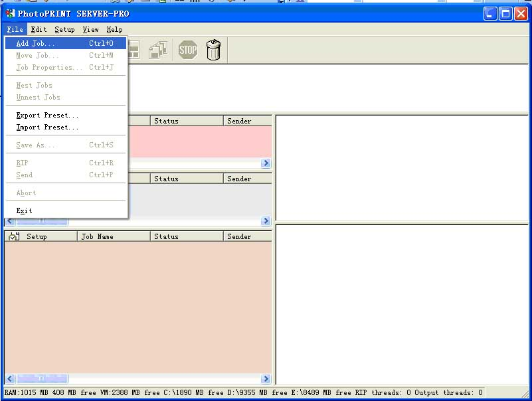Image resolution: width=532 pixels, height=401 pixels.
Task: Click the STOP sign toolbar icon
Action: coord(188,50)
